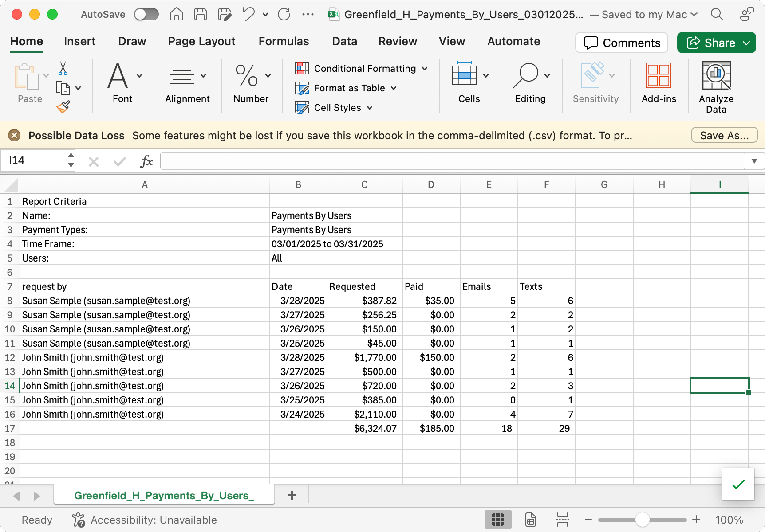Expand the formula bar arrow
Screen dimensions: 765x532
click(x=754, y=161)
